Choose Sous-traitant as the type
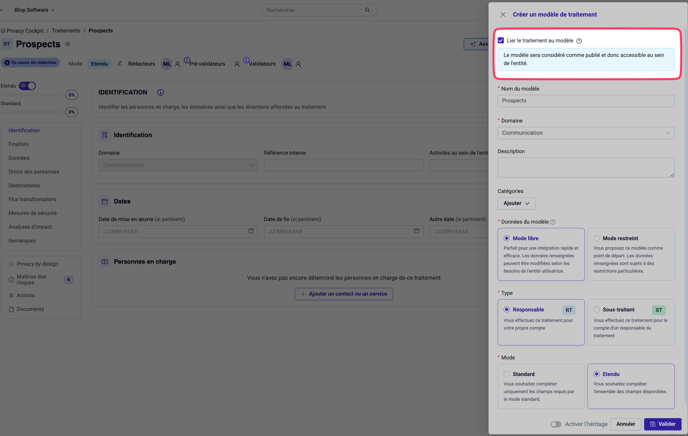This screenshot has height=436, width=688. (597, 310)
